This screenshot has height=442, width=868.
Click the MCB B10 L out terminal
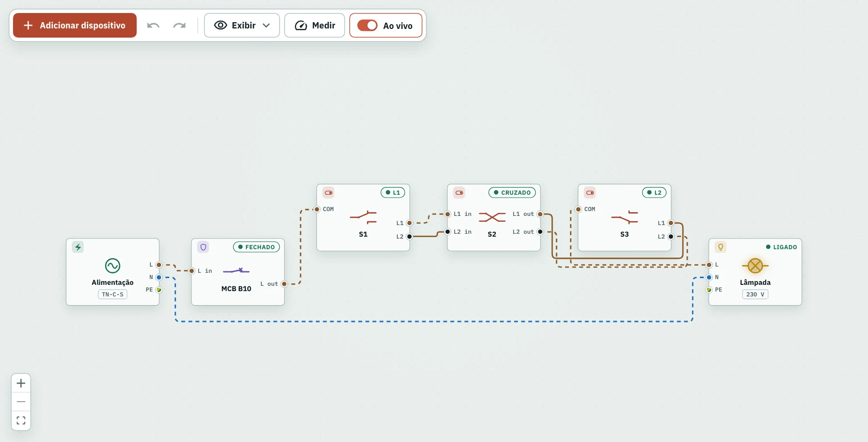[x=284, y=284]
